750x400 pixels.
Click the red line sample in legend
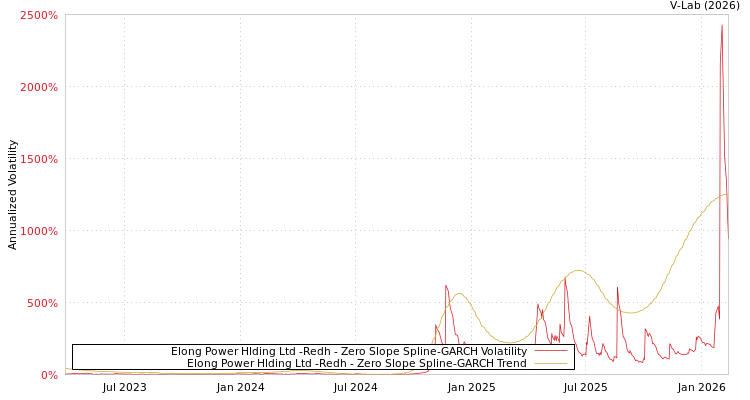[x=551, y=351]
